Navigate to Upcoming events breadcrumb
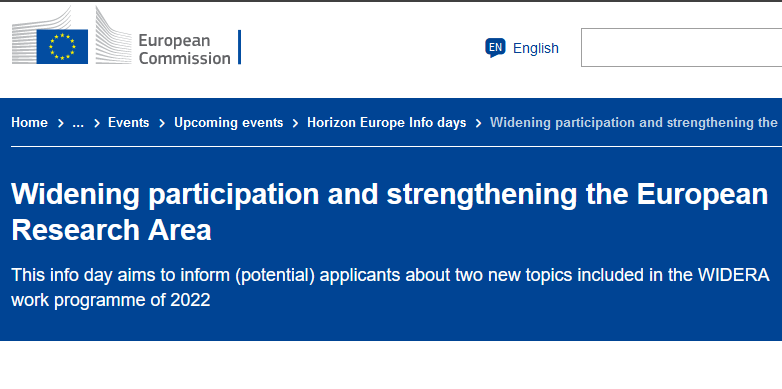The image size is (782, 389). pos(228,123)
